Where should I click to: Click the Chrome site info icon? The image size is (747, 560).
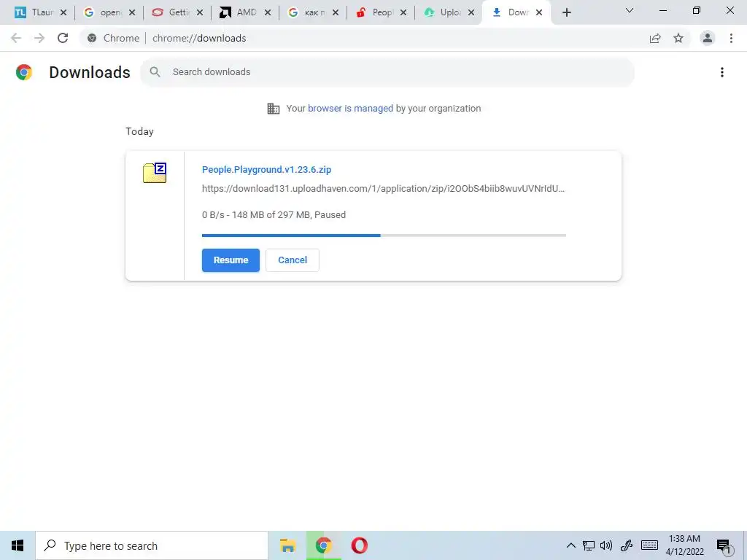(x=92, y=38)
